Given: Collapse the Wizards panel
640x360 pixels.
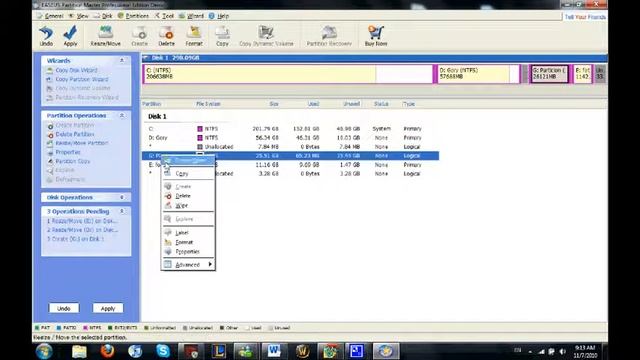Looking at the screenshot, I should tap(122, 60).
